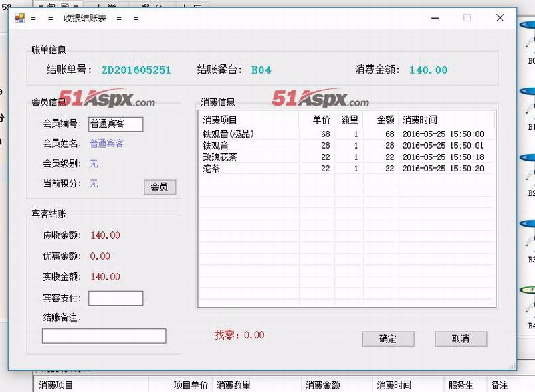535x392 pixels.
Task: Close the 收银结账表 window
Action: tap(500, 18)
